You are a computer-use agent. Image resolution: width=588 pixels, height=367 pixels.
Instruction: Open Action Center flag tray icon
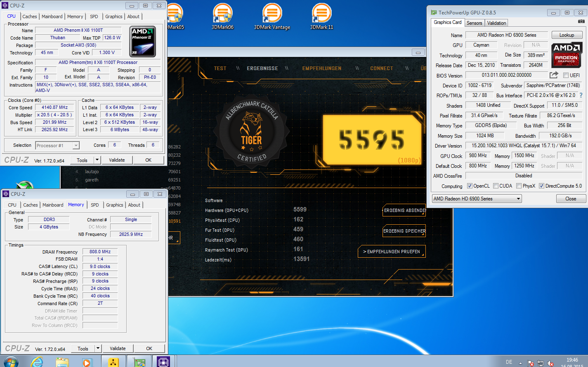[x=531, y=363]
